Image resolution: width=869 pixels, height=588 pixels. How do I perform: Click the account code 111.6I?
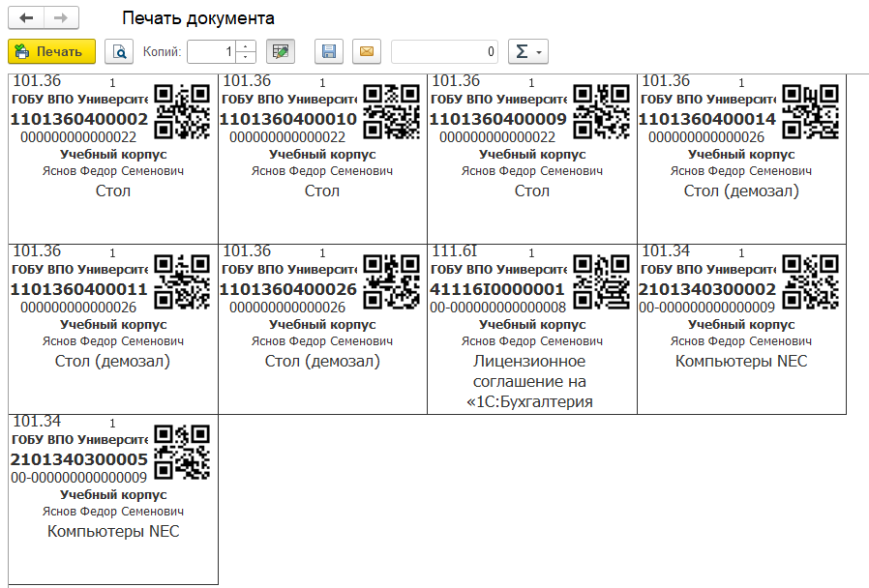pos(455,251)
